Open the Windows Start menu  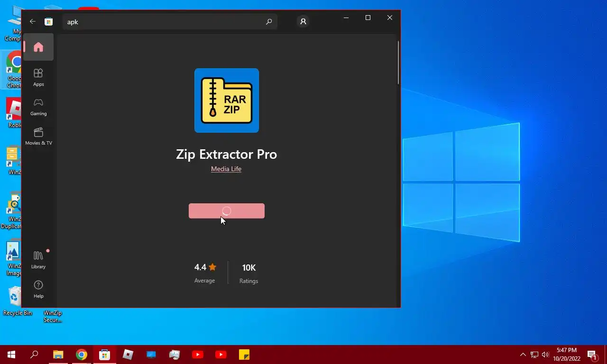pos(11,355)
